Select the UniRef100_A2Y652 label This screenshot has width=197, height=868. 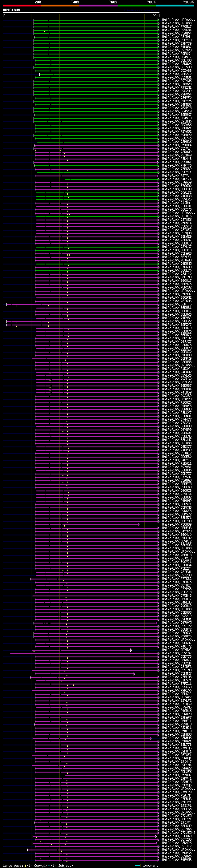(x=177, y=132)
